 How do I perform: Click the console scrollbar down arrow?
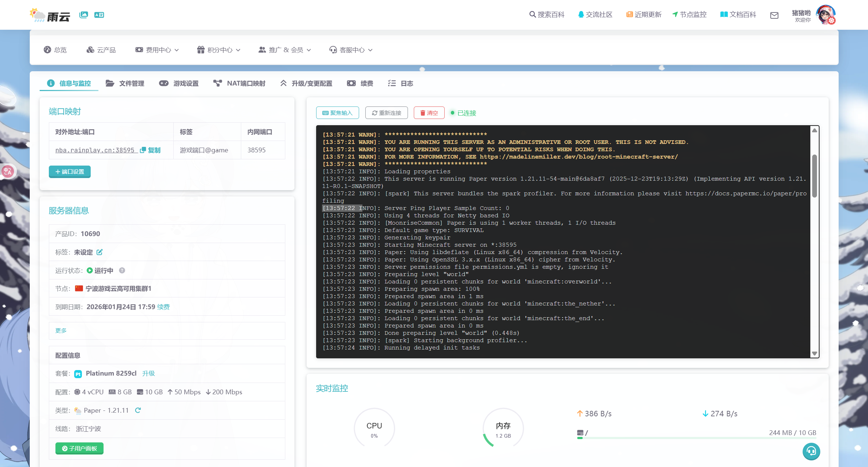coord(814,354)
